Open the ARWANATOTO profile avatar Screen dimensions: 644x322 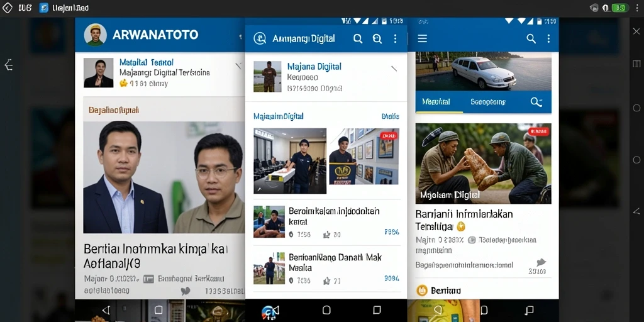click(x=96, y=35)
